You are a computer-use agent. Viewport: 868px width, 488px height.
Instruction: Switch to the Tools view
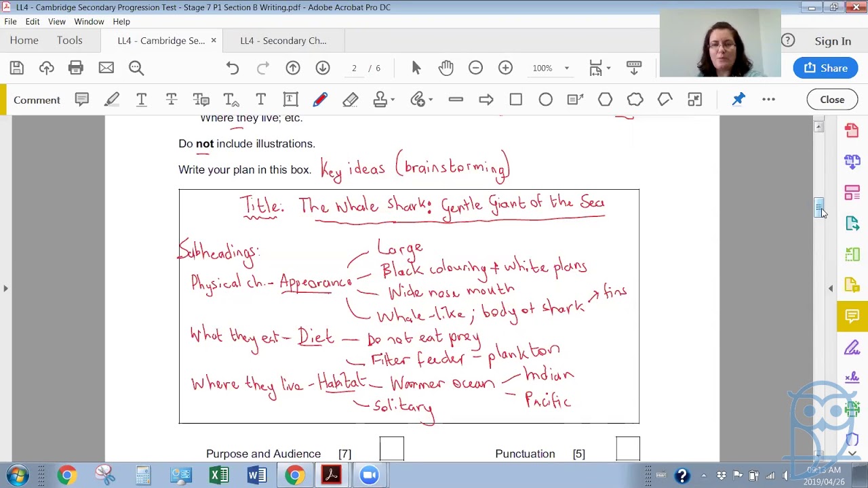pos(69,41)
